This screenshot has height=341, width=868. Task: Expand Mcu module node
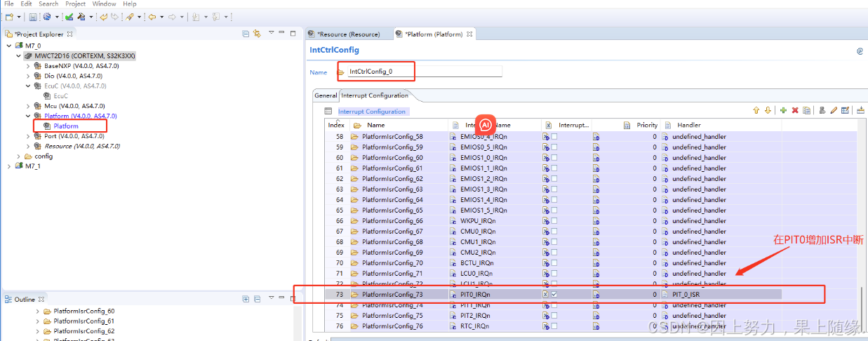[28, 106]
